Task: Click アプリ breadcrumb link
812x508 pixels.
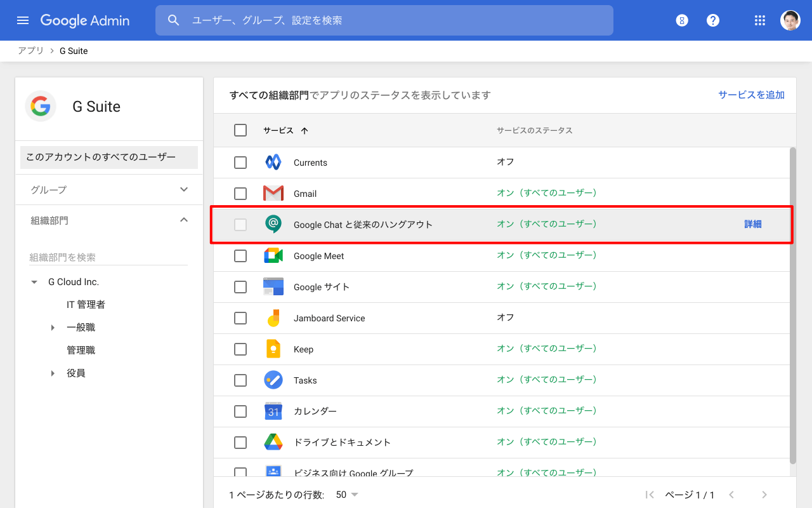Action: [x=31, y=51]
